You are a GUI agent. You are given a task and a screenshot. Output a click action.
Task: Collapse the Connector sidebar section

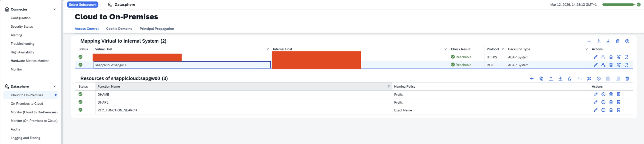[x=55, y=9]
